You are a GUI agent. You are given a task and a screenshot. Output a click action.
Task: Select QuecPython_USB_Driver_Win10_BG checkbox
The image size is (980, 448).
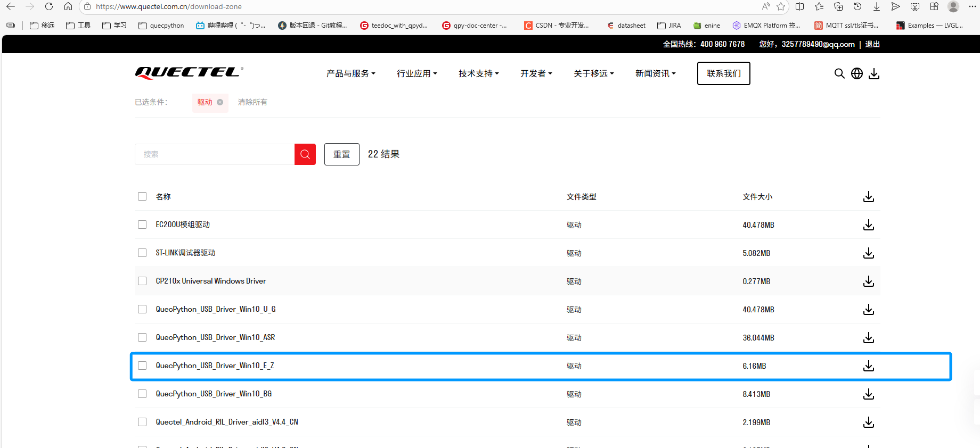[142, 394]
